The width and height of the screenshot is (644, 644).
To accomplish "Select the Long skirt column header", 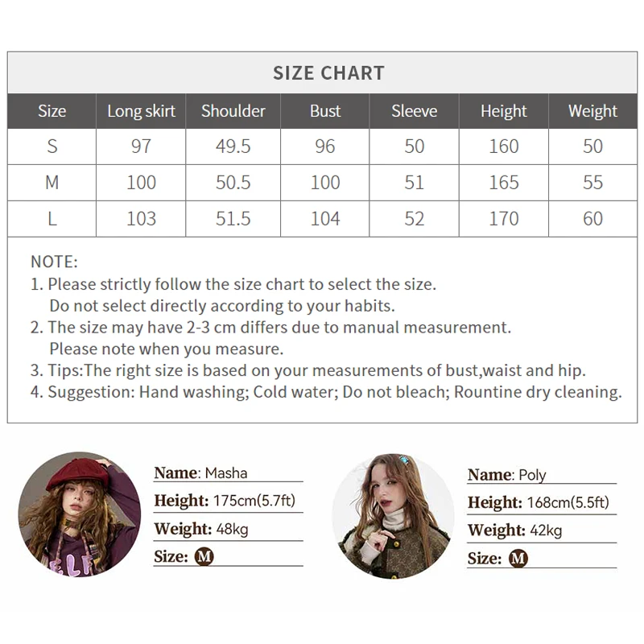I will pos(141,111).
